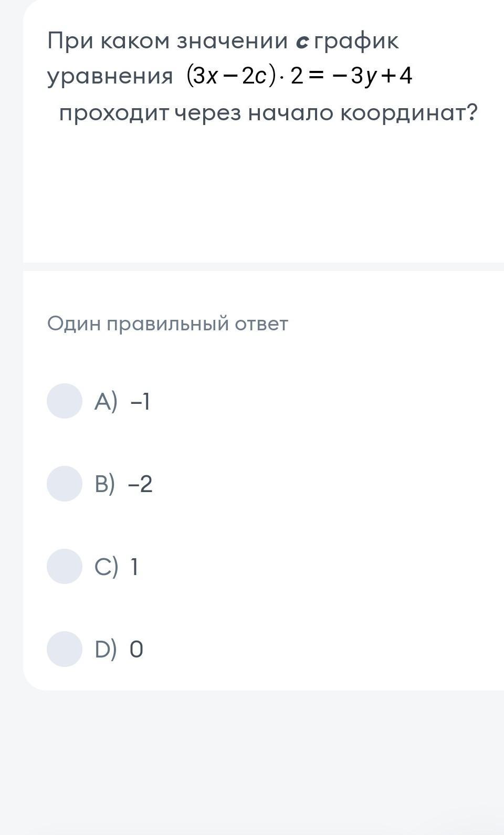Click the divider between question and answers

264,267
